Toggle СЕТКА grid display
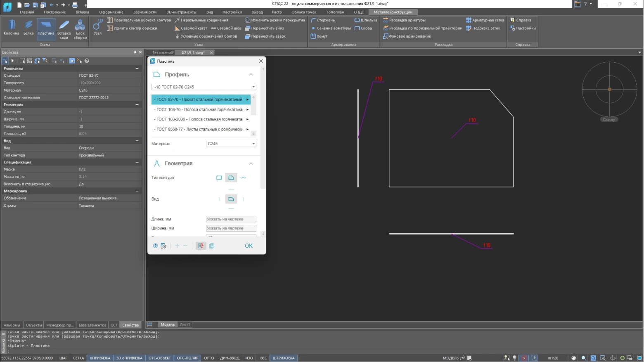 coord(78,358)
